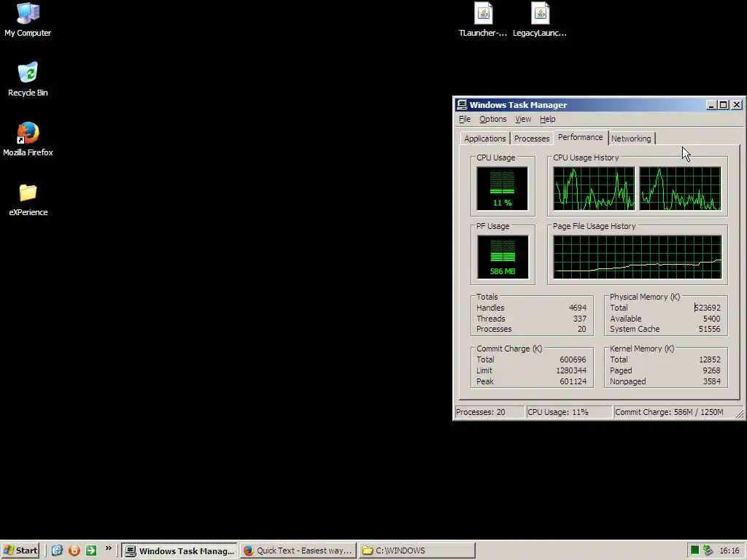
Task: Click the status bar Processes: 20 entry
Action: [489, 413]
